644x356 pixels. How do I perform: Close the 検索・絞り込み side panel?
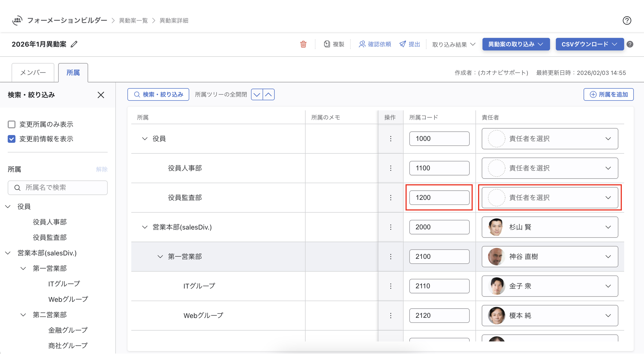[x=101, y=95]
